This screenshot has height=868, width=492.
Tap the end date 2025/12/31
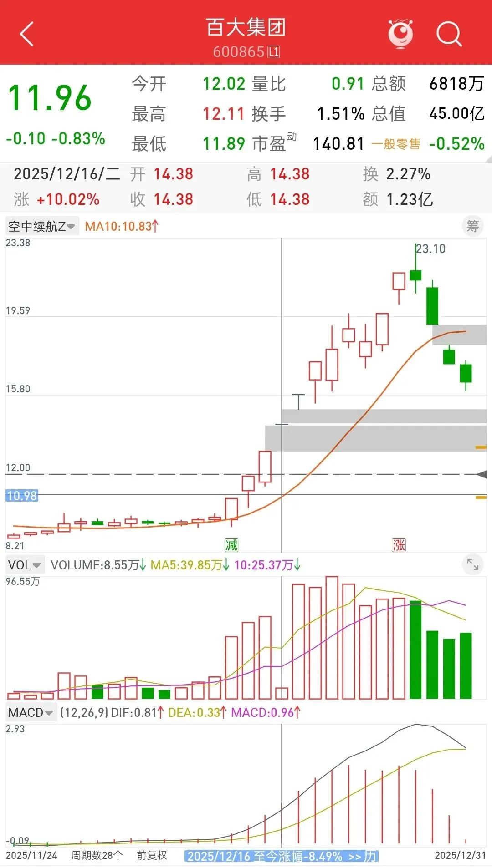[460, 855]
